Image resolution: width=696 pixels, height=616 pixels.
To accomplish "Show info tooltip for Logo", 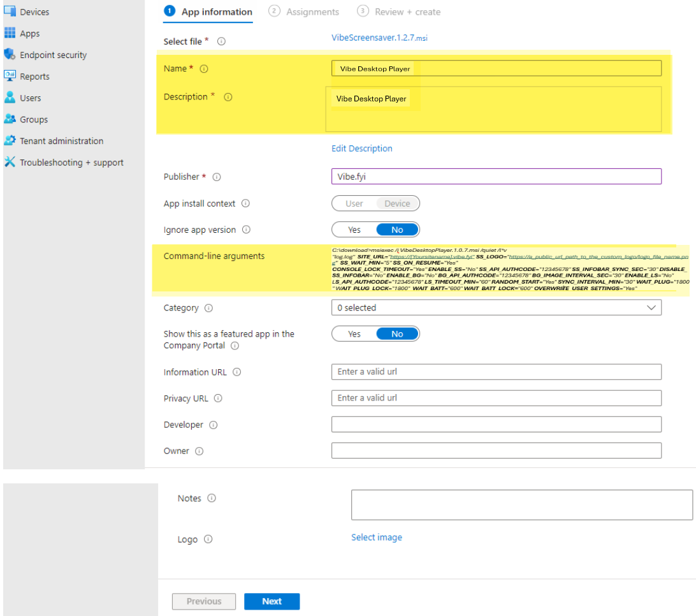I will pos(208,539).
